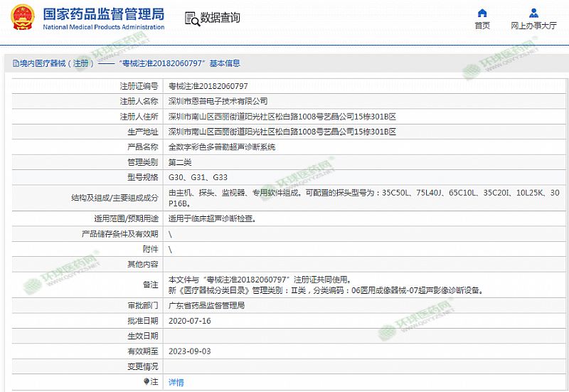This screenshot has height=392, width=569.
Task: Open the 首页 home menu item
Action: 482,26
